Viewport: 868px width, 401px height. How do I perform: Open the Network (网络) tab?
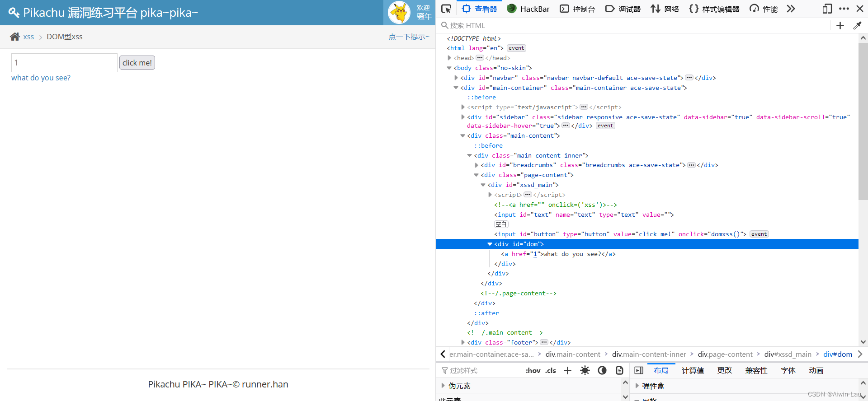point(665,9)
